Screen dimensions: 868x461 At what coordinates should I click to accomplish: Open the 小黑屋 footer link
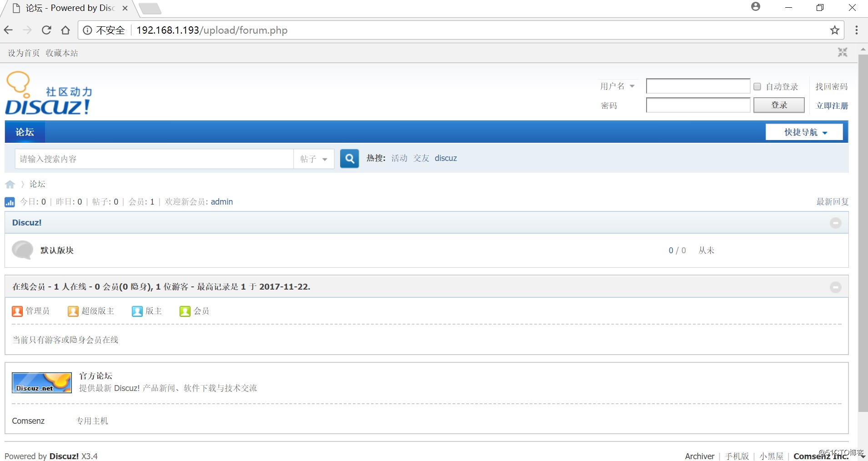tap(772, 456)
